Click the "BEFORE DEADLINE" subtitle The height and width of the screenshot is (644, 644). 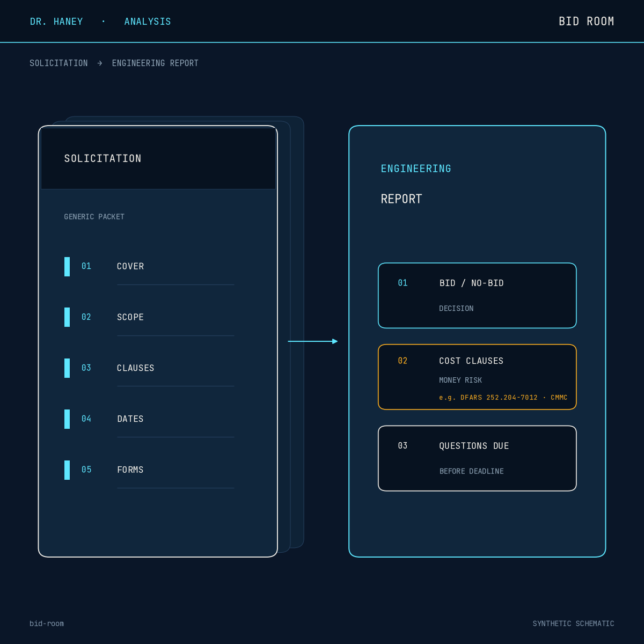tap(471, 471)
